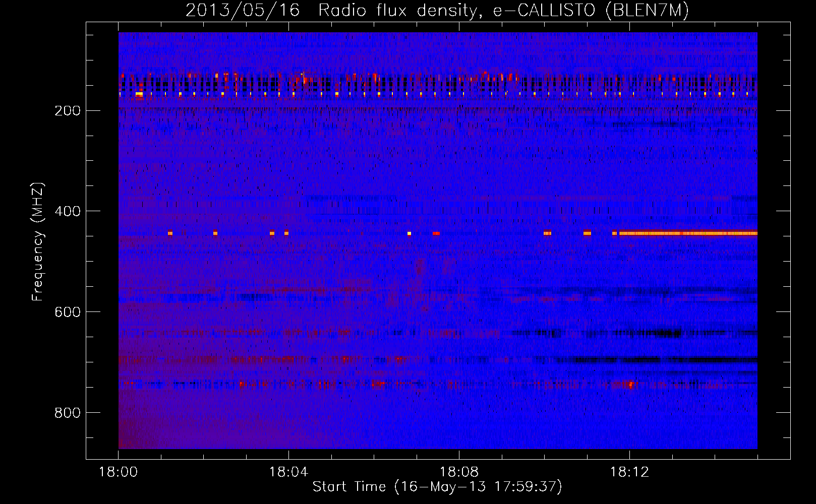Screen dimensions: 816x504
Task: Click the plot title '2013/05/16 Radio flux density, e-CALLISTO (BLEN7M)'
Action: (437, 11)
